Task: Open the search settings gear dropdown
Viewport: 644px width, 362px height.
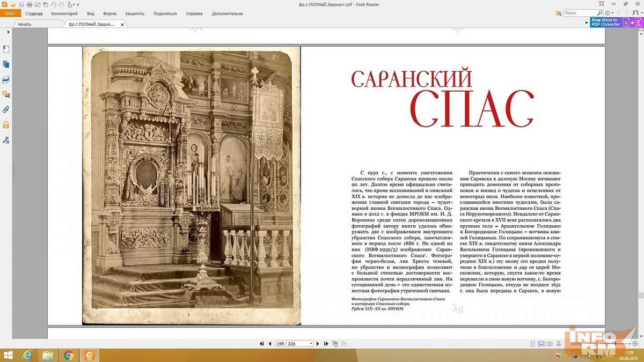Action: coord(609,13)
